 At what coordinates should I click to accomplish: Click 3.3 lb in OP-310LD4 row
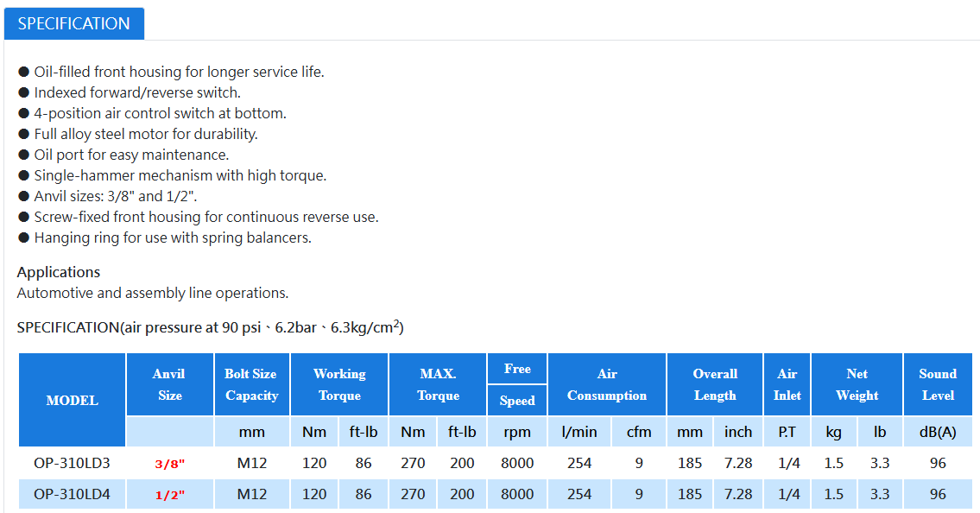[880, 494]
